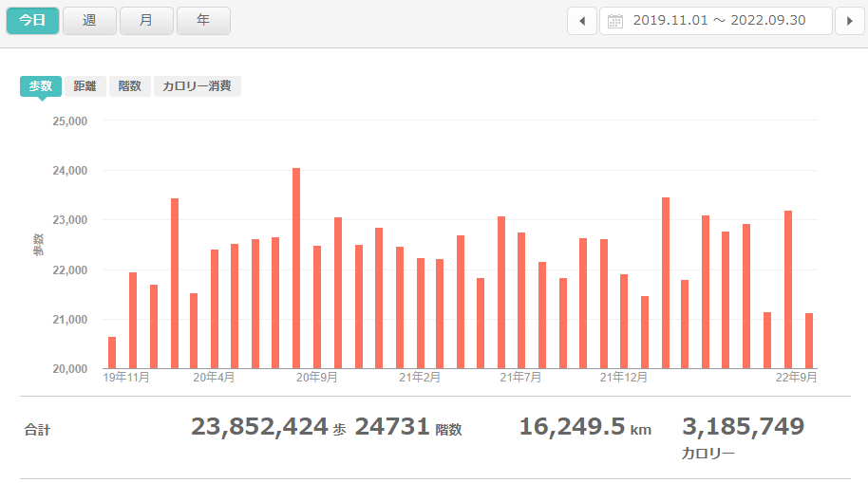The height and width of the screenshot is (483, 868).
Task: Select the カロリー消費 chart tab
Action: pyautogui.click(x=198, y=86)
